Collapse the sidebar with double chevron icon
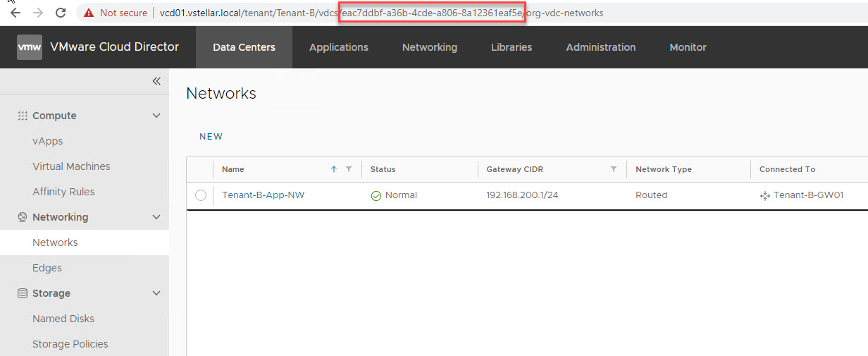Screen dimensions: 868x356 pos(156,81)
